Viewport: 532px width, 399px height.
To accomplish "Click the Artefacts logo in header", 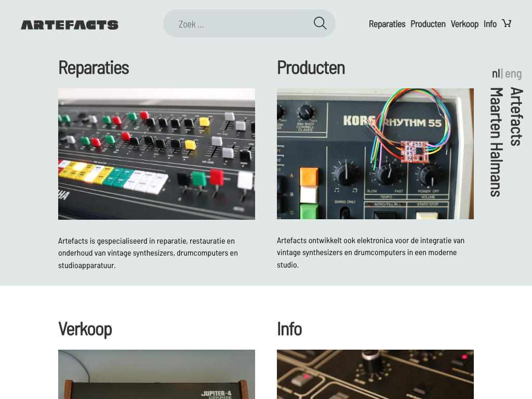I will pos(70,24).
